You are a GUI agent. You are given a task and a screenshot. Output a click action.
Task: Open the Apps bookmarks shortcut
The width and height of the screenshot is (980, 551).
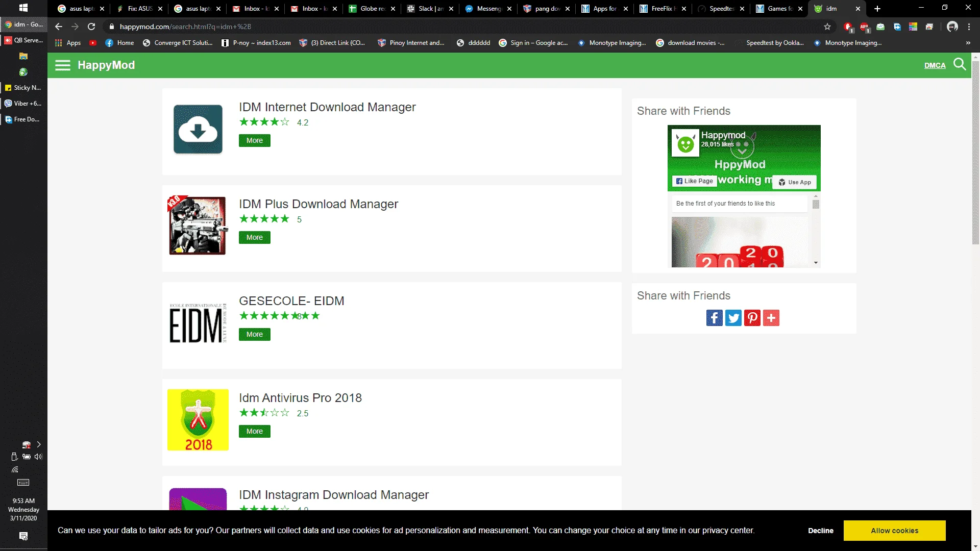pos(68,43)
